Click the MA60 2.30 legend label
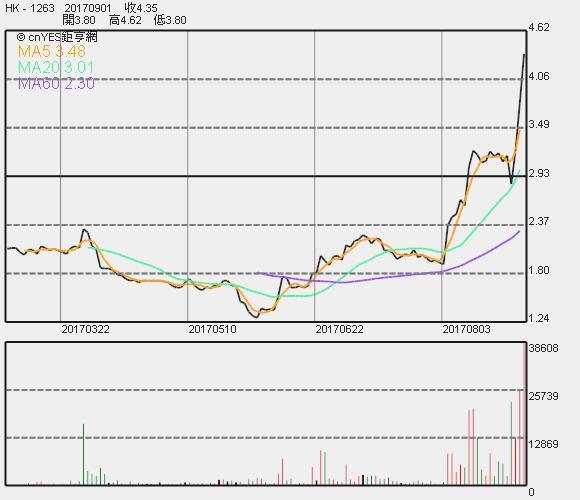The height and width of the screenshot is (500, 580). 56,84
